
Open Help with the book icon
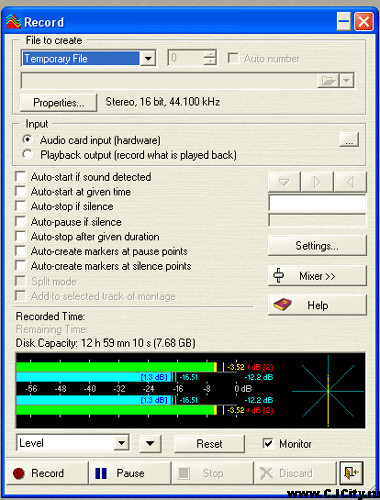(x=317, y=305)
